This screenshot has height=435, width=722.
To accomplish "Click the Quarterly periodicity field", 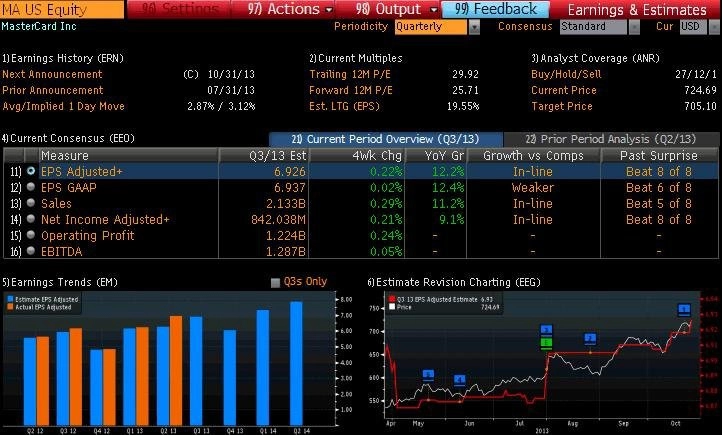I will pyautogui.click(x=431, y=27).
